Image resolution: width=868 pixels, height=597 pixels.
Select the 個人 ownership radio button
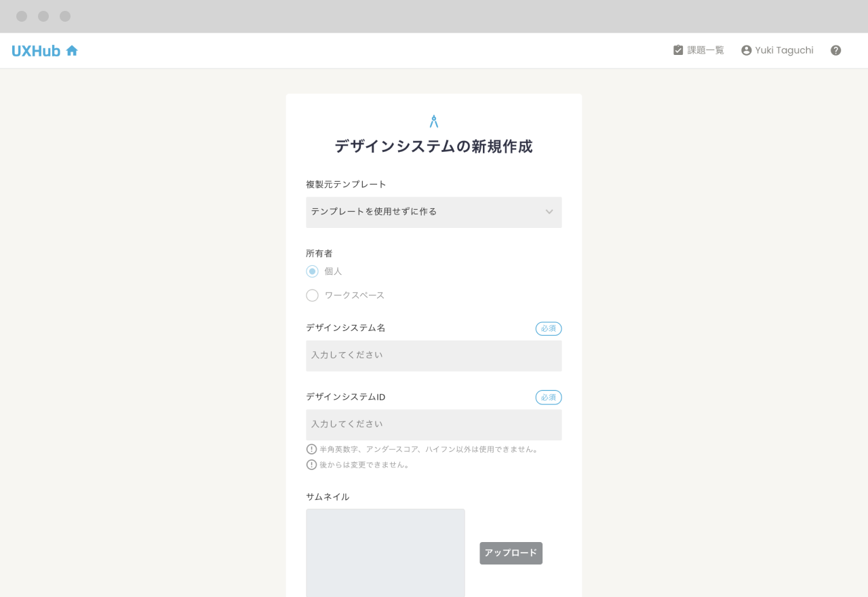point(312,271)
